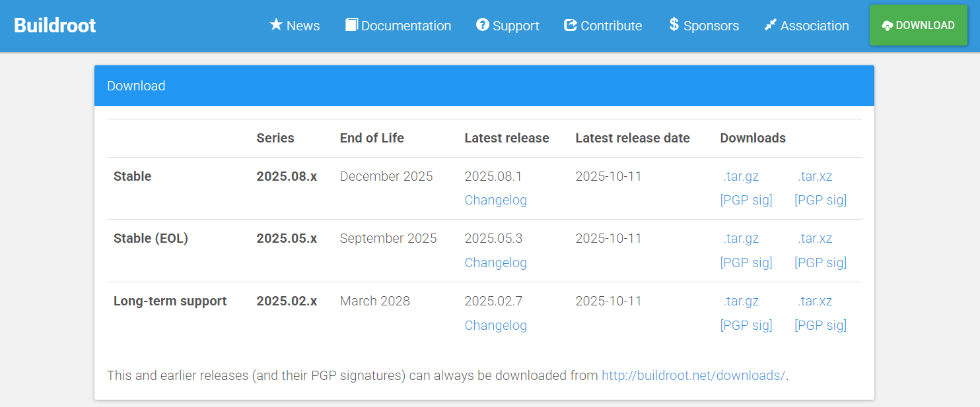Click the Long-term support row label
980x407 pixels.
tap(170, 301)
